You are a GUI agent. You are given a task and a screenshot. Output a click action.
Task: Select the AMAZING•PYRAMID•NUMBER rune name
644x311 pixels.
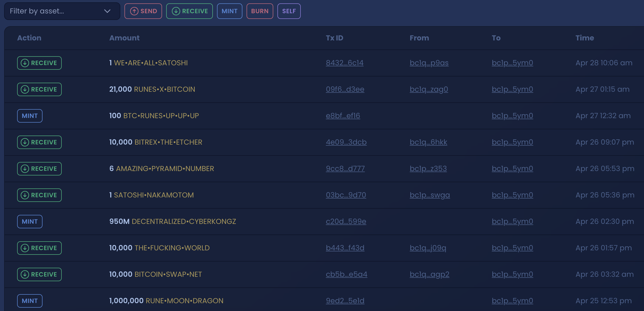(x=165, y=169)
